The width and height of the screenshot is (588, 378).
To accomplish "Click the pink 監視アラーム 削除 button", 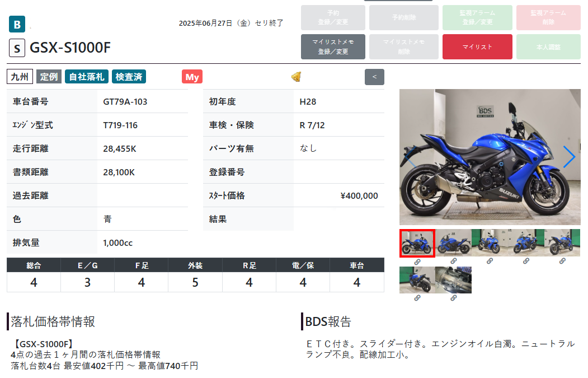I will [548, 18].
